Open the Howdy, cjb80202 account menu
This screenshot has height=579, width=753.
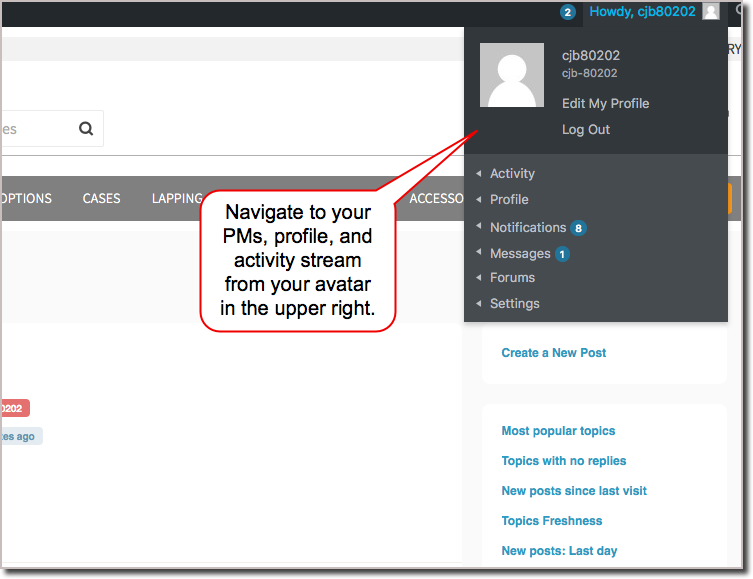point(641,12)
